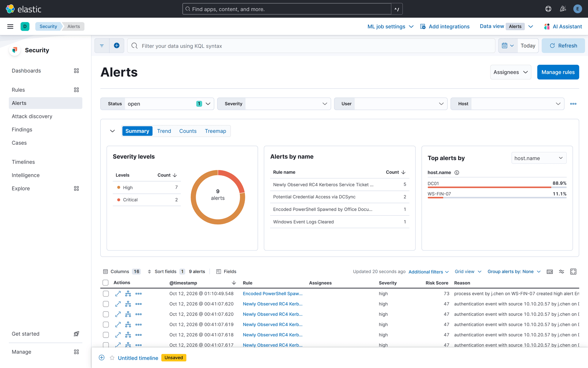The height and width of the screenshot is (368, 588).
Task: Check the 00:41:07.618 alert checkbox
Action: click(106, 335)
